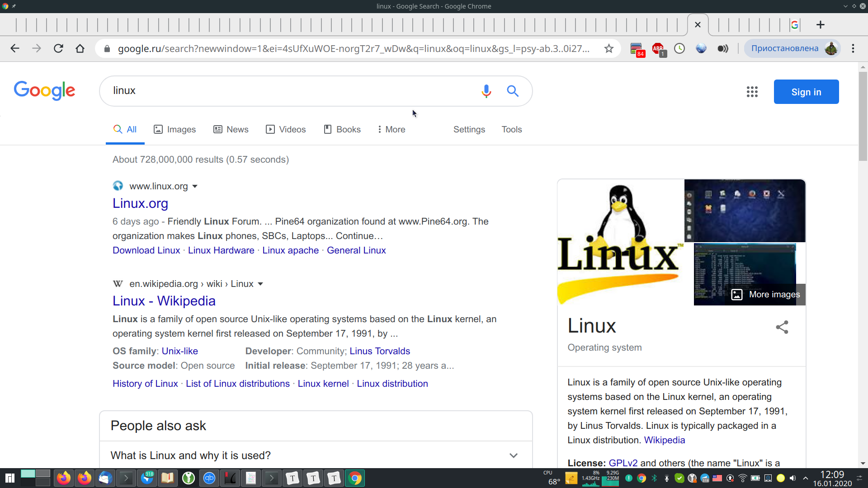Screen dimensions: 868x488
Task: Open the History of Linux link
Action: point(145,384)
